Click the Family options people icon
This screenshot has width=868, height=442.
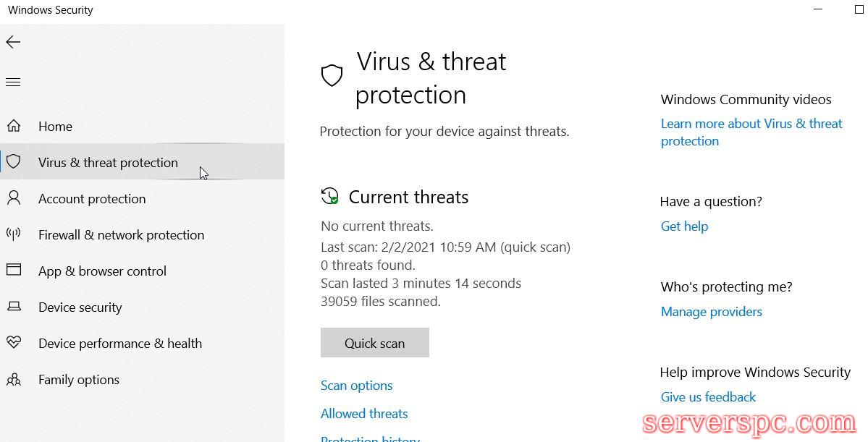click(13, 379)
